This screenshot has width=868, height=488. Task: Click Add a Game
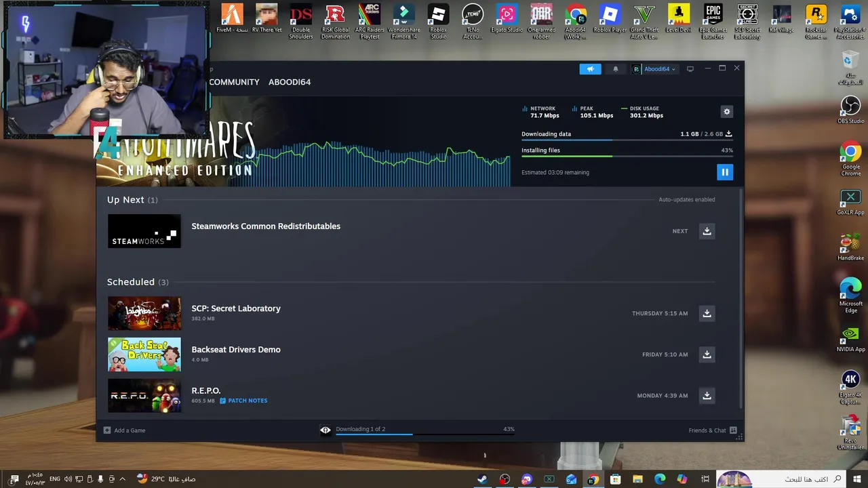pyautogui.click(x=124, y=430)
